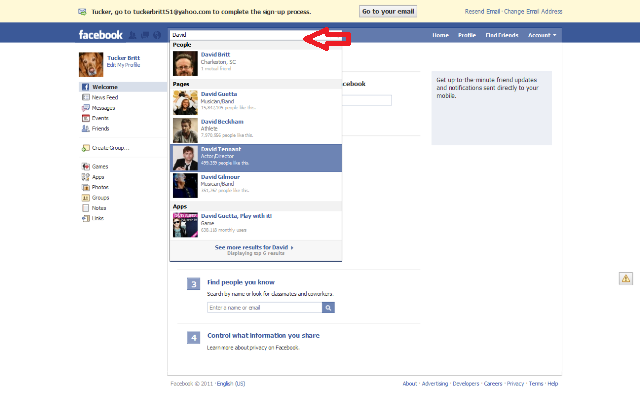This screenshot has width=640, height=405.
Task: Open friend requests icon in header
Action: tap(133, 36)
